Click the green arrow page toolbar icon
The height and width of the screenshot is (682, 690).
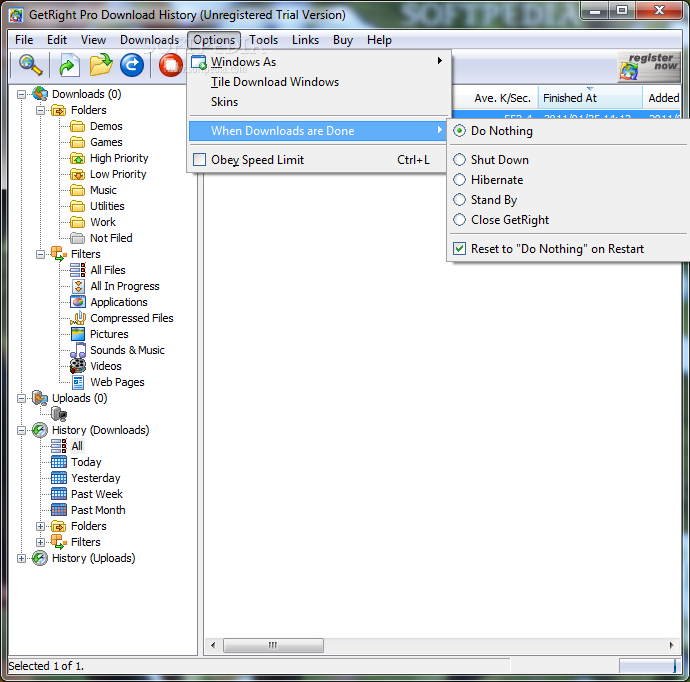click(x=69, y=65)
